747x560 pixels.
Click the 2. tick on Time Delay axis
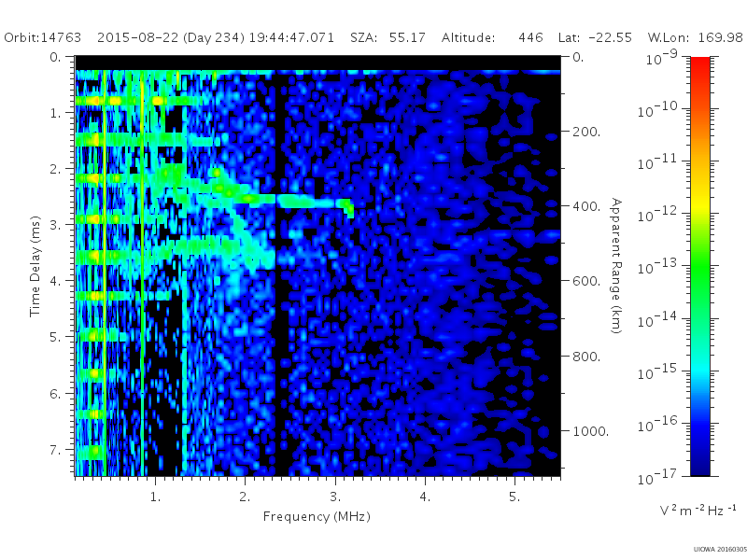(56, 169)
